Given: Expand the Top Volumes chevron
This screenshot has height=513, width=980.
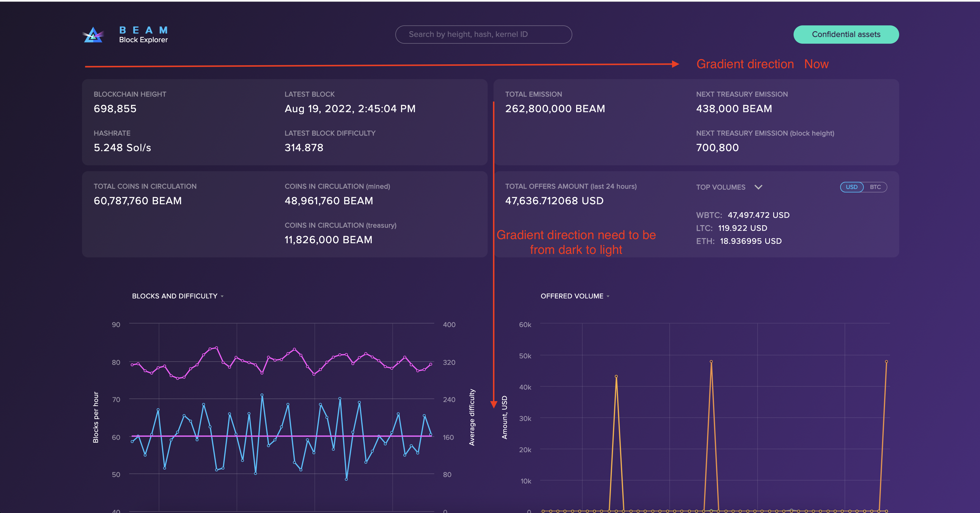Looking at the screenshot, I should [758, 187].
